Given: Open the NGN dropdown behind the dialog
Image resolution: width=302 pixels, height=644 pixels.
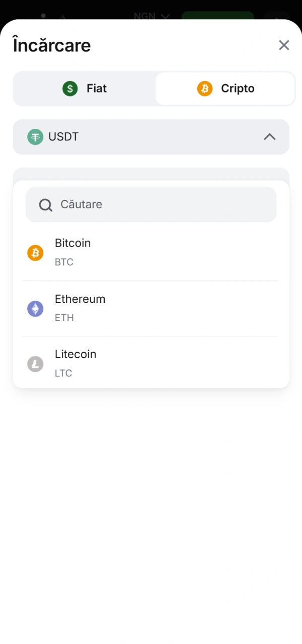Looking at the screenshot, I should [x=152, y=16].
